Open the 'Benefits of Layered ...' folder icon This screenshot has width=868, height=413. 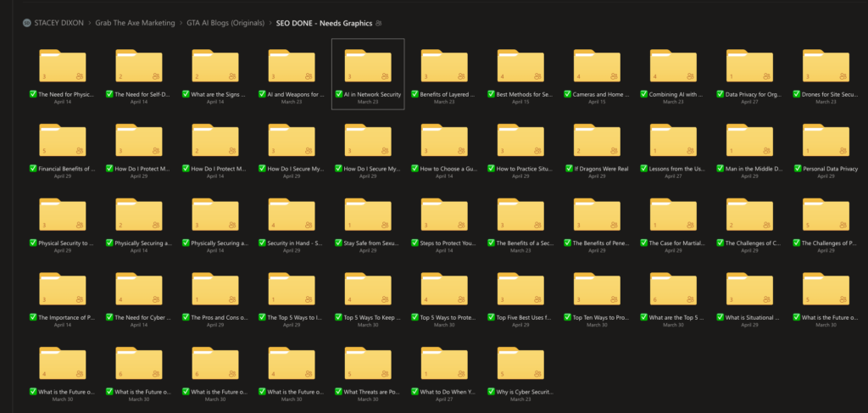(x=444, y=66)
